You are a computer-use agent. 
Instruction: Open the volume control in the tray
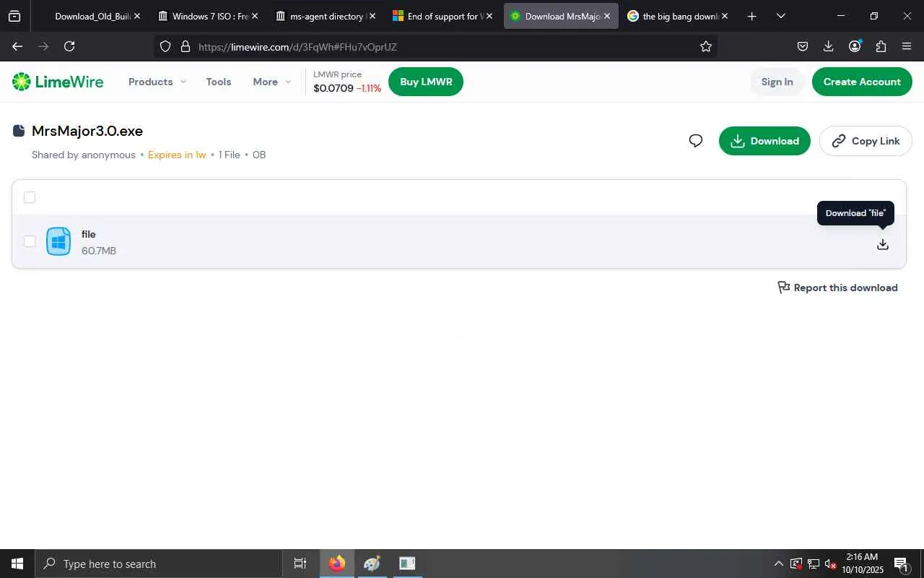pos(831,564)
